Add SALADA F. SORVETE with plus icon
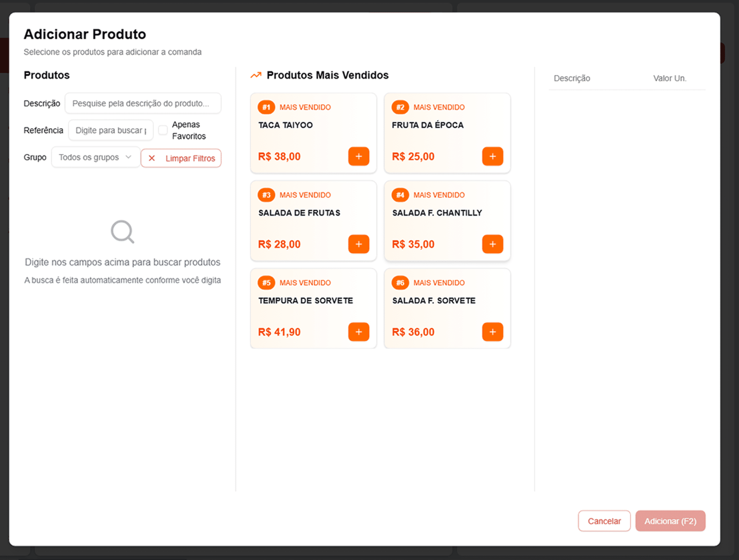This screenshot has height=560, width=739. [492, 332]
